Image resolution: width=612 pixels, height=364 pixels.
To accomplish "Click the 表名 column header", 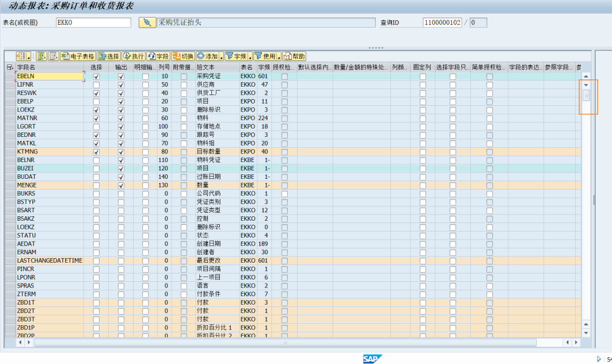I will (x=248, y=67).
